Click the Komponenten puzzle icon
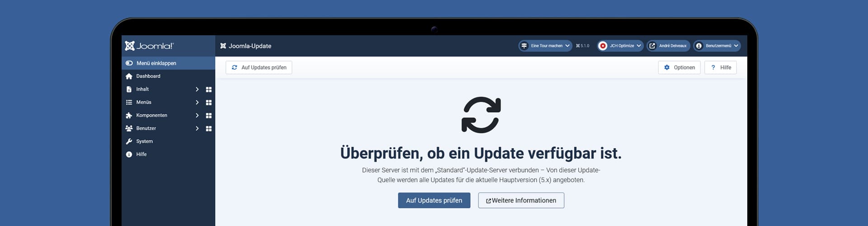Image resolution: width=868 pixels, height=226 pixels. click(x=129, y=116)
